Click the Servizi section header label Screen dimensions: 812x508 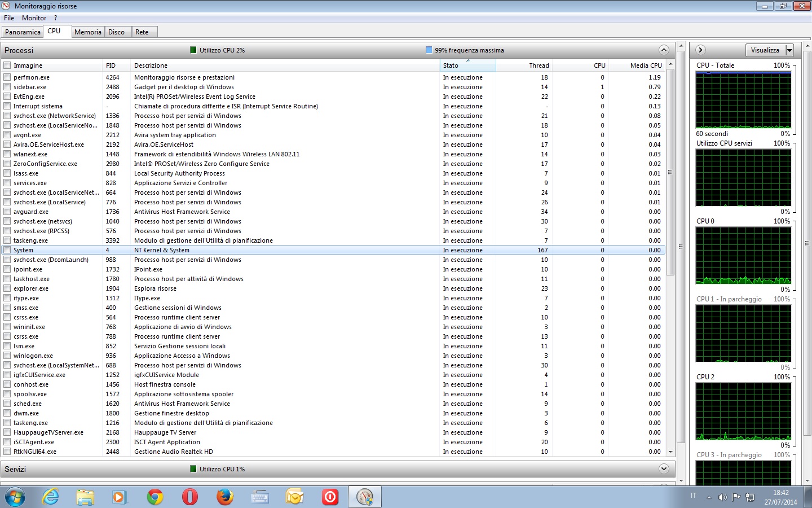pos(15,469)
